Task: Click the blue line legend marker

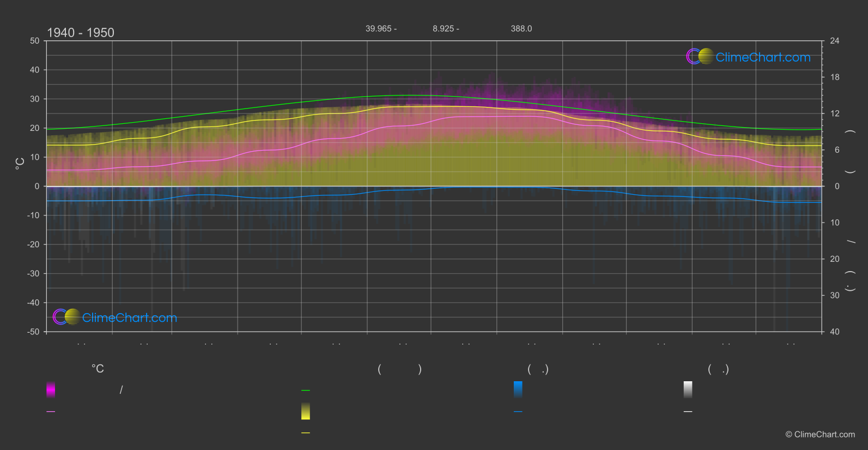Action: [x=518, y=412]
